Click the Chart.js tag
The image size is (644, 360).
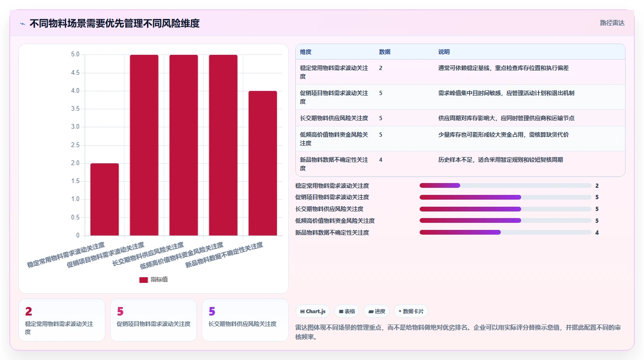[x=313, y=311]
